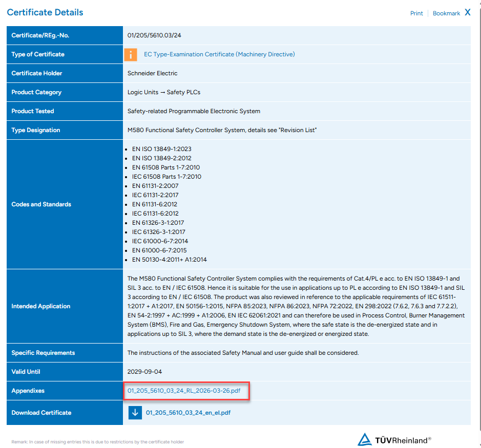Image resolution: width=481 pixels, height=448 pixels.
Task: Click the Schneider Electric holder value
Action: pos(153,73)
